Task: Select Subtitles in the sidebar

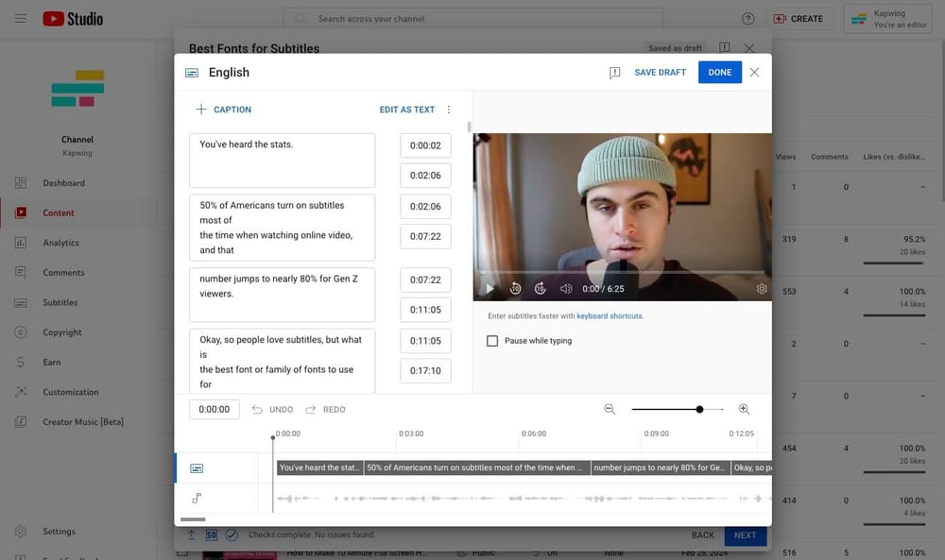Action: (60, 301)
